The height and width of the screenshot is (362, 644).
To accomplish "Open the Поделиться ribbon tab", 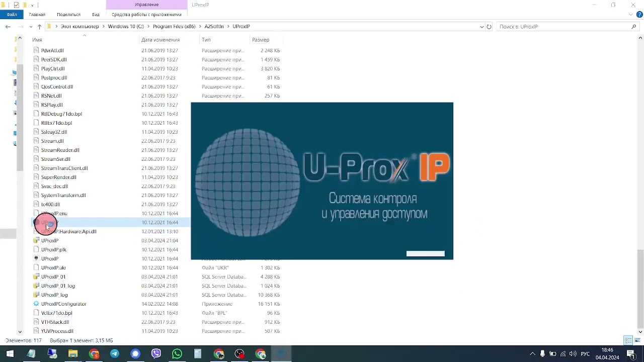I will point(68,15).
